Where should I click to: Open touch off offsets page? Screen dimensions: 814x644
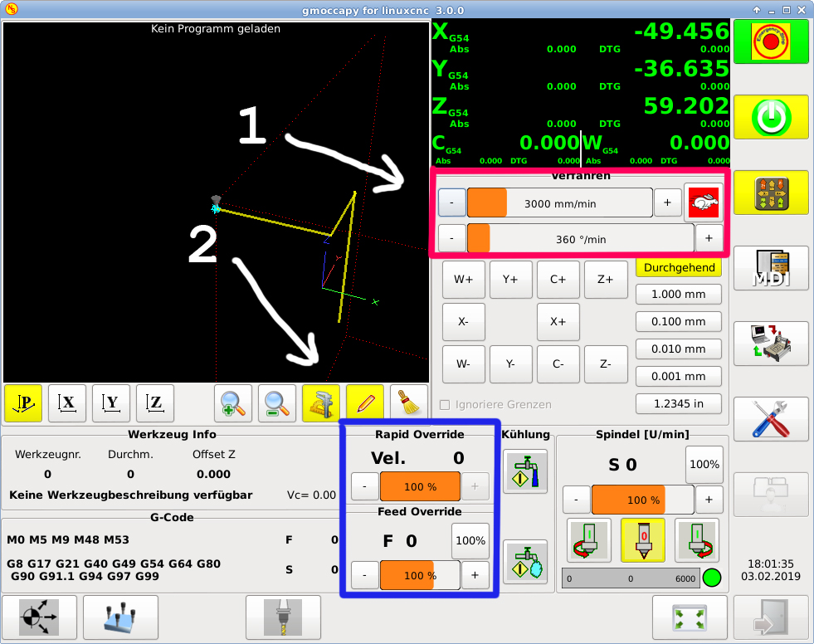(x=120, y=617)
